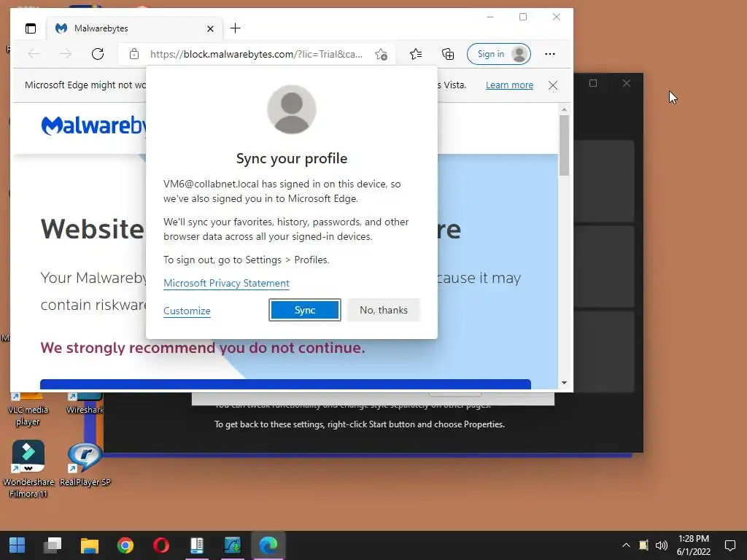Click the 'Sync your profile' heading

click(x=292, y=158)
